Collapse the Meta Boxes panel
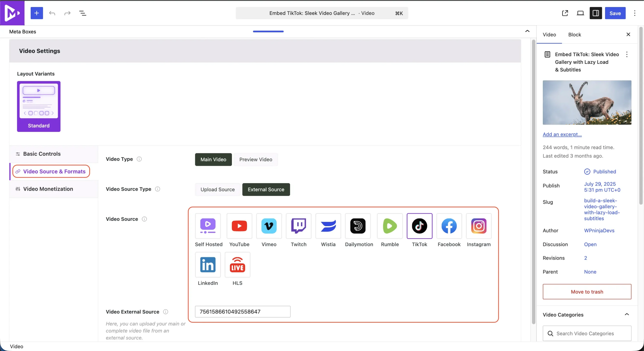This screenshot has height=351, width=644. click(527, 31)
